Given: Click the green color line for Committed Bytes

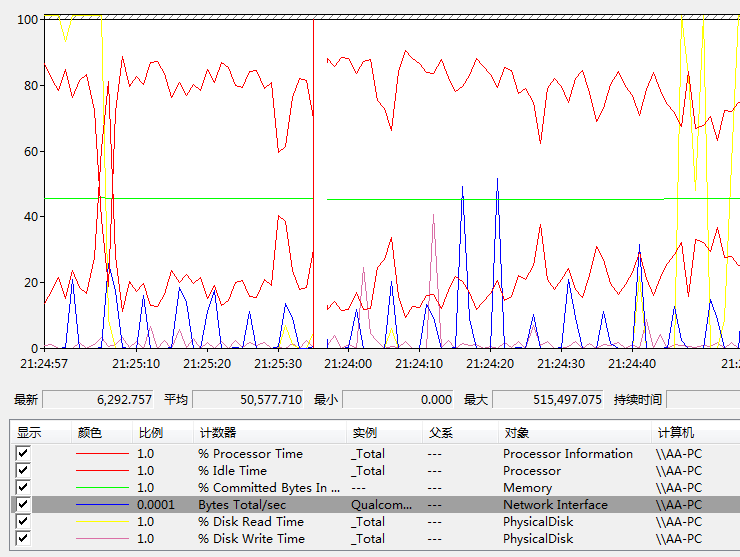Looking at the screenshot, I should (102, 488).
